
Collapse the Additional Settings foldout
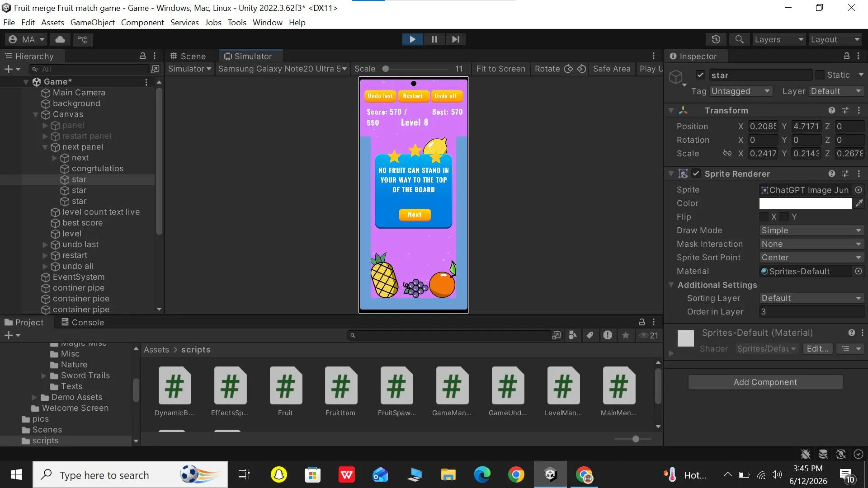point(671,285)
